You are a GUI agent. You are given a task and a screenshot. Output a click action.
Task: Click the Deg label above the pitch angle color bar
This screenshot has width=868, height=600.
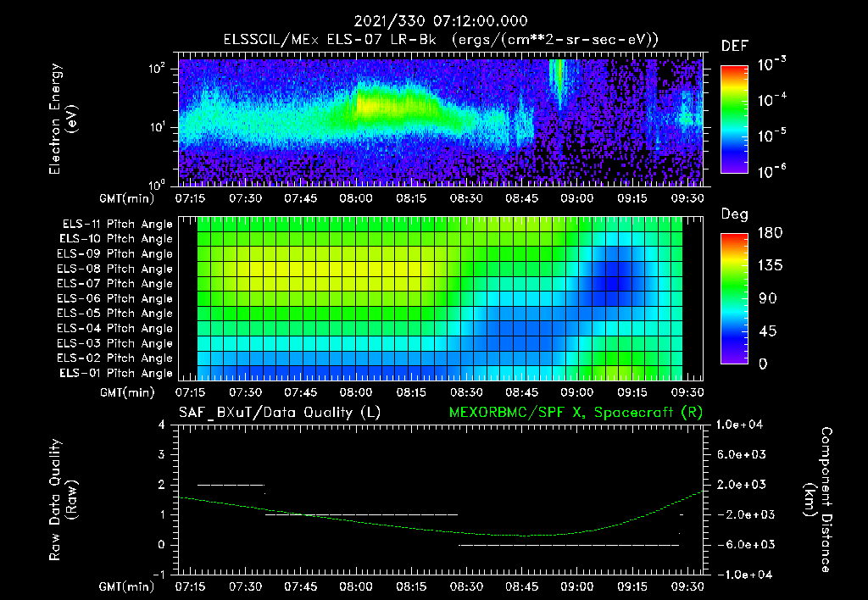[x=735, y=214]
